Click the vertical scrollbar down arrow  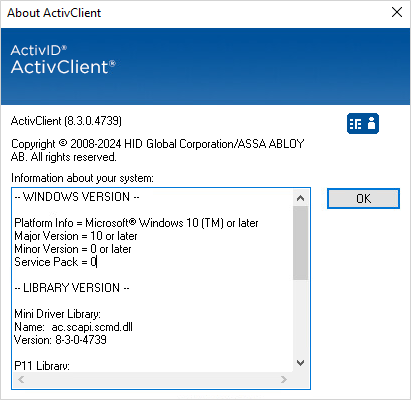(300, 363)
